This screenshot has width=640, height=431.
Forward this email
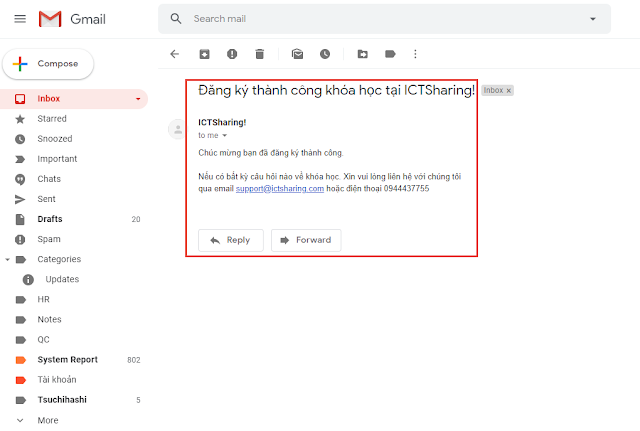tap(306, 240)
